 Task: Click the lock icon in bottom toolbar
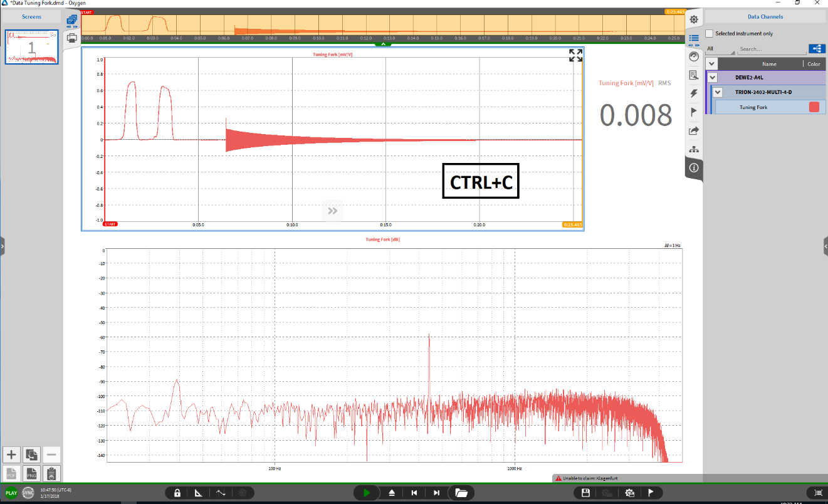tap(178, 493)
